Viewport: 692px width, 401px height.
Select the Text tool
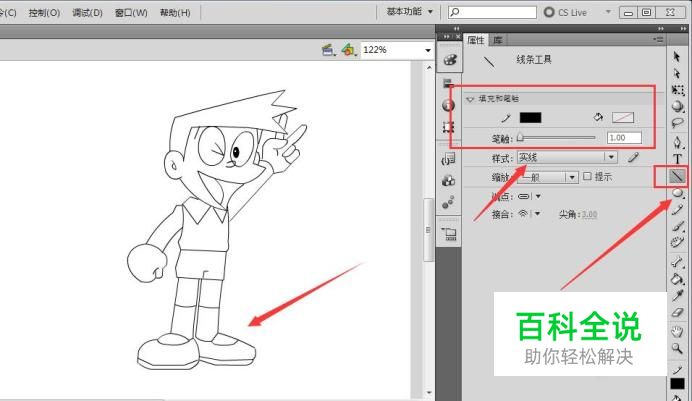click(x=677, y=159)
